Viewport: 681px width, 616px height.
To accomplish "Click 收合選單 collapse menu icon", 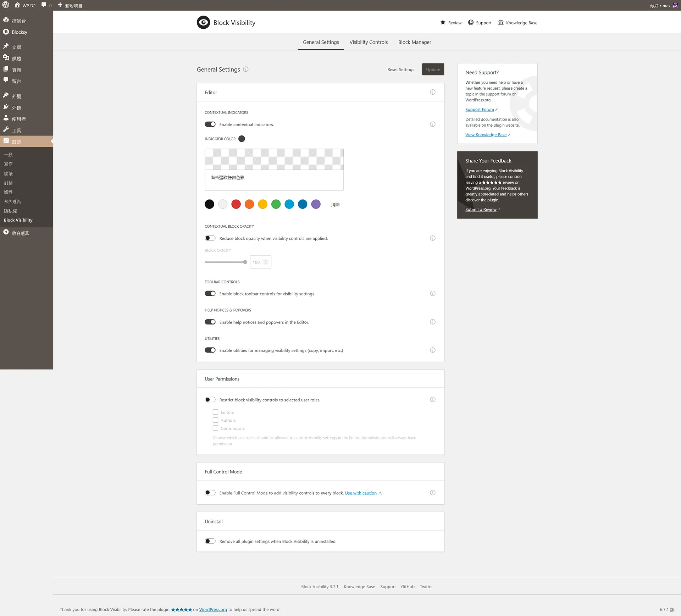I will point(6,232).
